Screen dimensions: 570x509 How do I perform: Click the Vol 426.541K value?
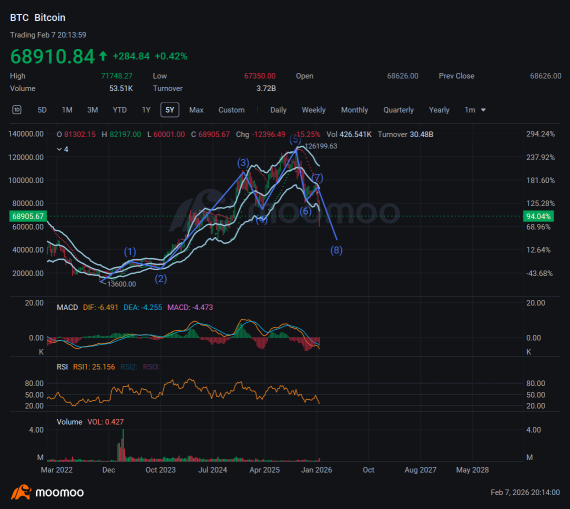(349, 135)
